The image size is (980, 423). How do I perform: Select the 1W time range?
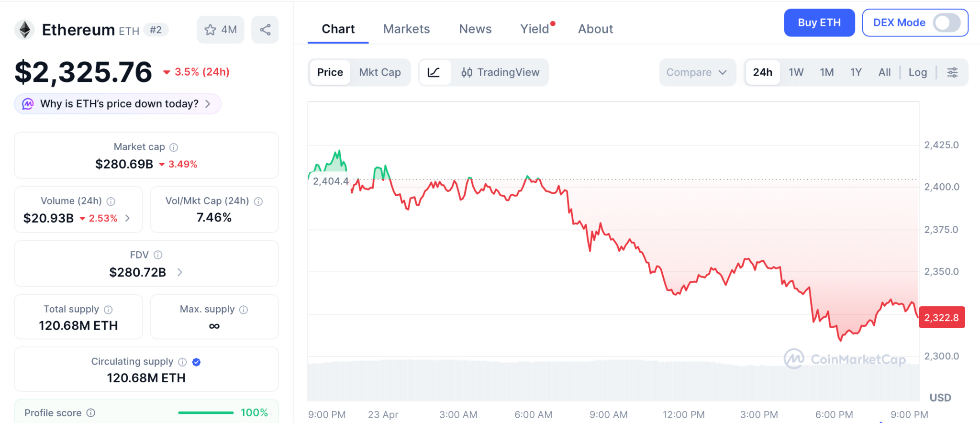click(796, 72)
